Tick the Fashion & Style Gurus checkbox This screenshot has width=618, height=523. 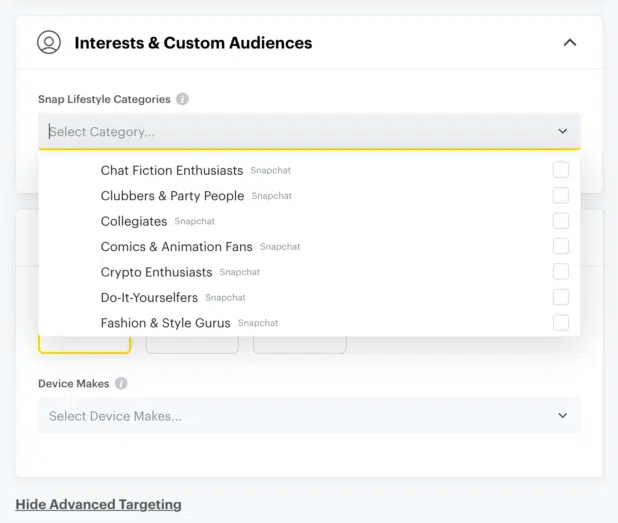(x=560, y=322)
